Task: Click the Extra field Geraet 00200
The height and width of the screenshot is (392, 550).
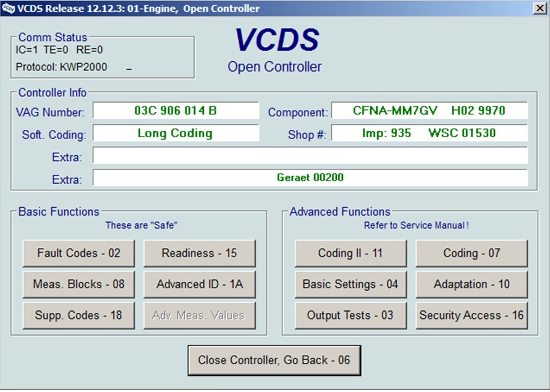Action: click(x=310, y=177)
